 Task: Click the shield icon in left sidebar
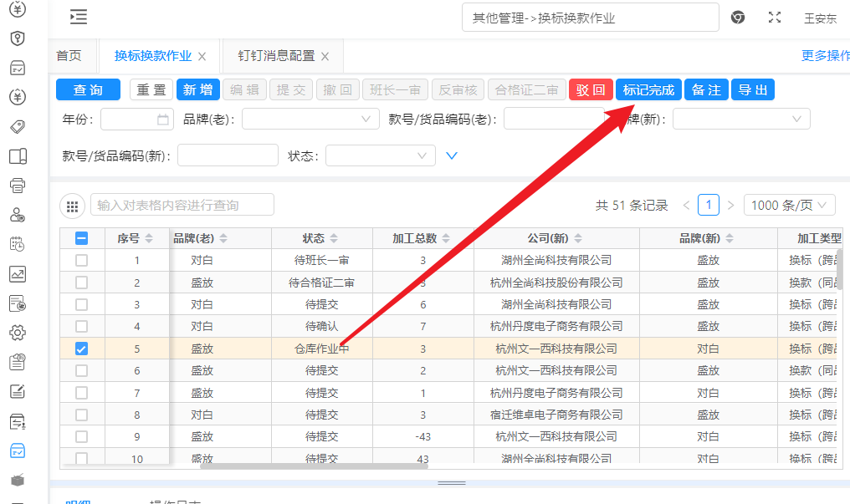[18, 38]
